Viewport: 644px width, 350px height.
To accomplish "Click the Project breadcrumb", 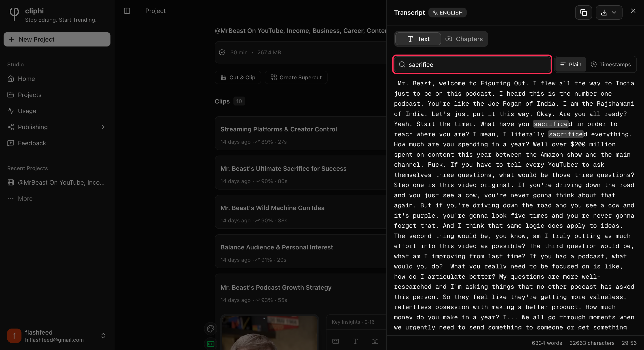I will tap(155, 11).
